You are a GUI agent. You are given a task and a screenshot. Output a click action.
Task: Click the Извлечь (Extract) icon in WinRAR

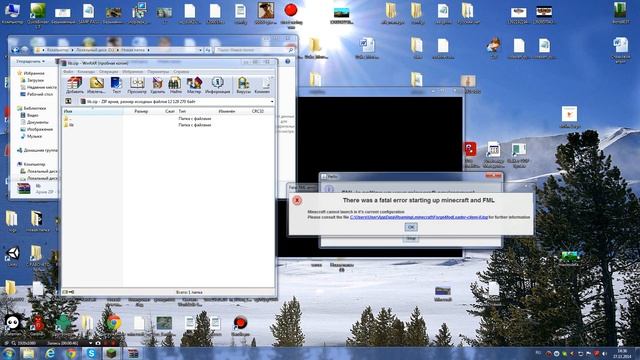coord(96,85)
